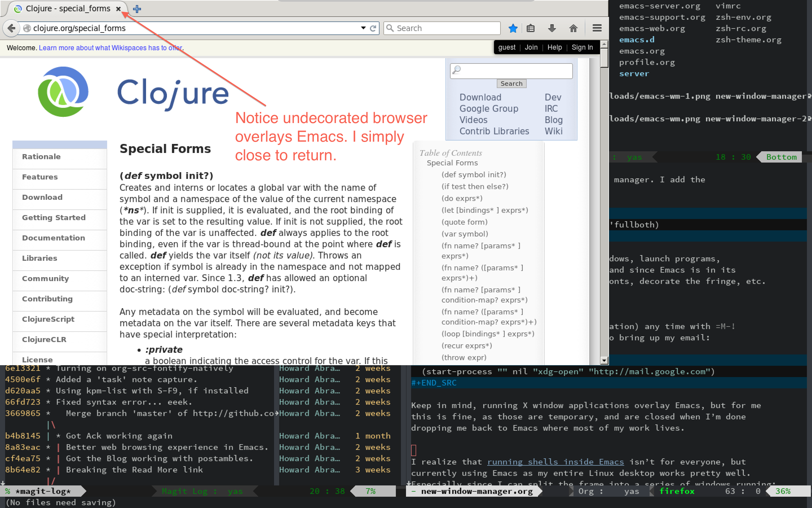Open the Learn more about Wikispaces link
Viewport: 812px width, 508px height.
coord(111,48)
